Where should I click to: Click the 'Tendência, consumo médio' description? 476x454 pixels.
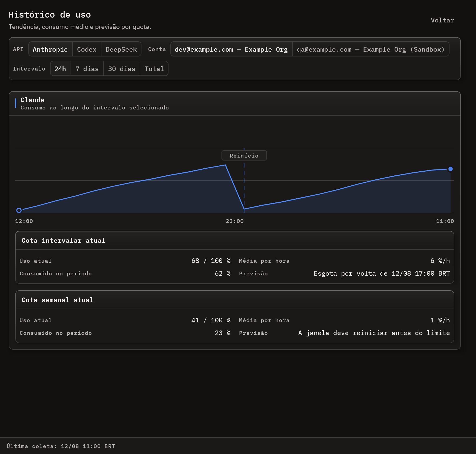[80, 27]
